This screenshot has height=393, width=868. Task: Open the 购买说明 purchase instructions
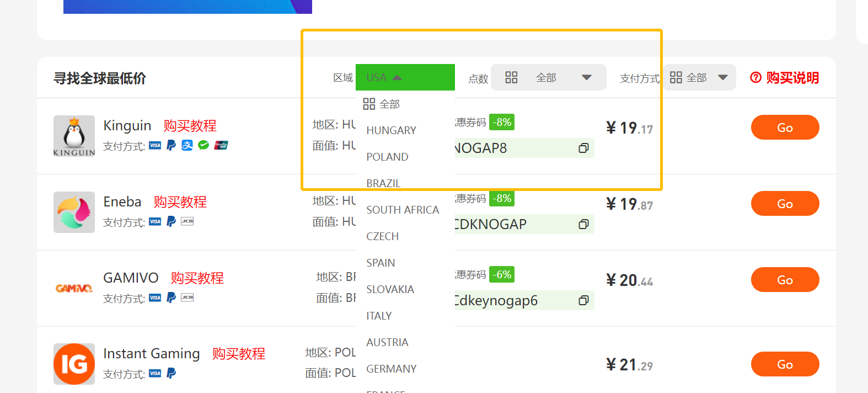click(x=785, y=78)
